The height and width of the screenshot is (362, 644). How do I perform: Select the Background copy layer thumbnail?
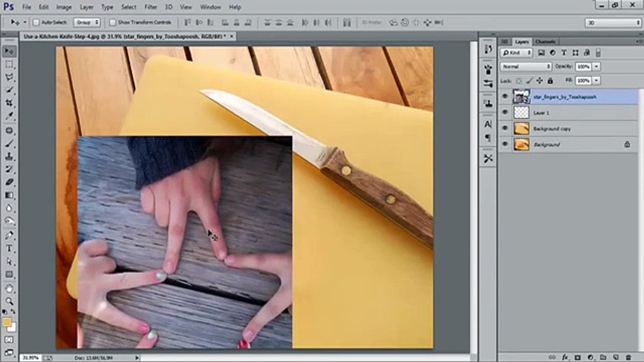click(521, 129)
